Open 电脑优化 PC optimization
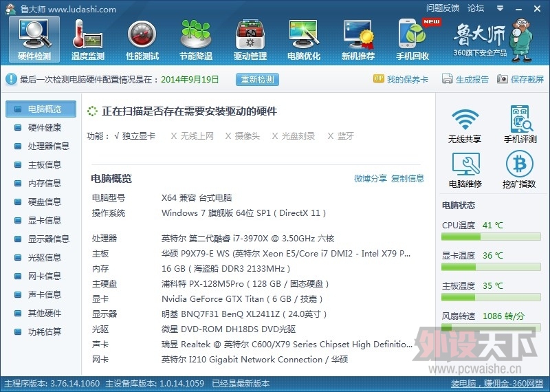The height and width of the screenshot is (392, 550). [x=304, y=40]
